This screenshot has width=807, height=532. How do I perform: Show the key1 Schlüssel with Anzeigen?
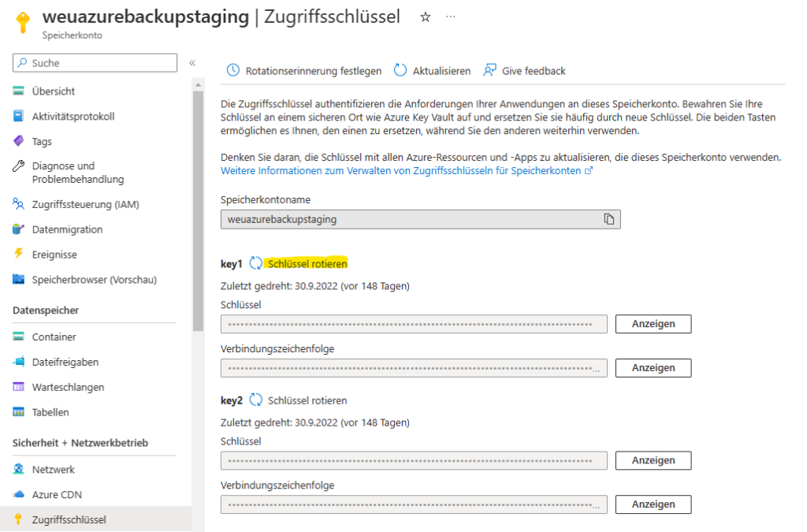(653, 324)
